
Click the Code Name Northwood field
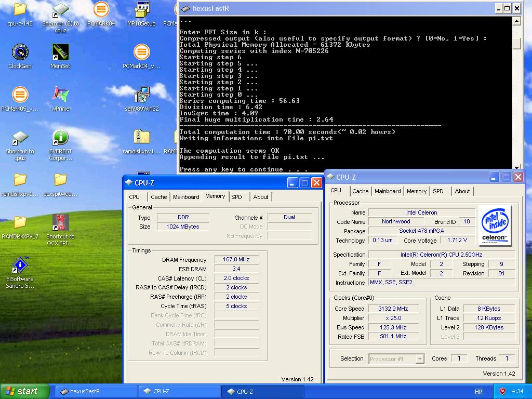pos(396,221)
